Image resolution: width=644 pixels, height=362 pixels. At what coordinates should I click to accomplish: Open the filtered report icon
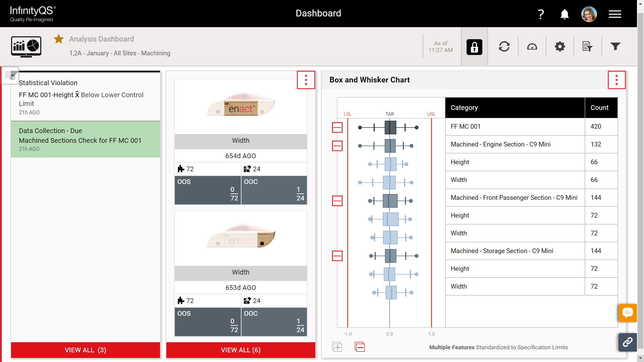tap(587, 47)
